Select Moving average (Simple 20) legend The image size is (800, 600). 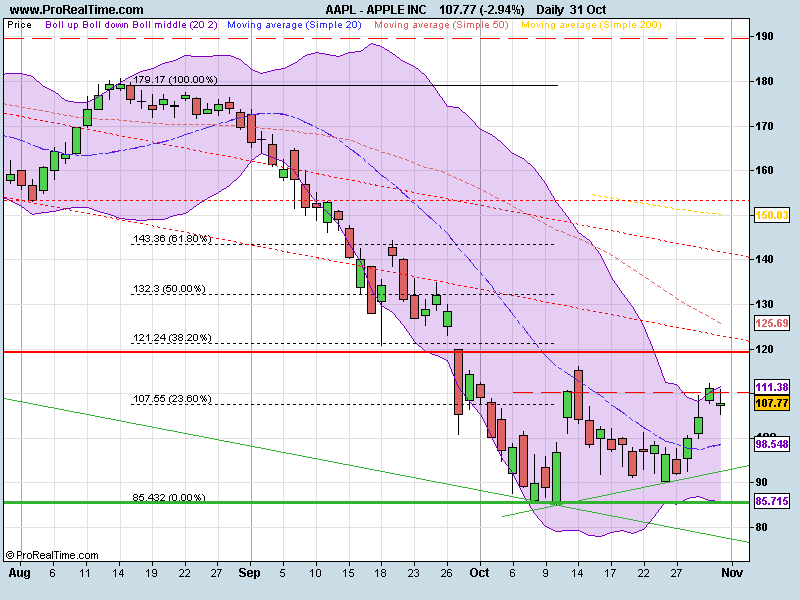click(x=294, y=24)
